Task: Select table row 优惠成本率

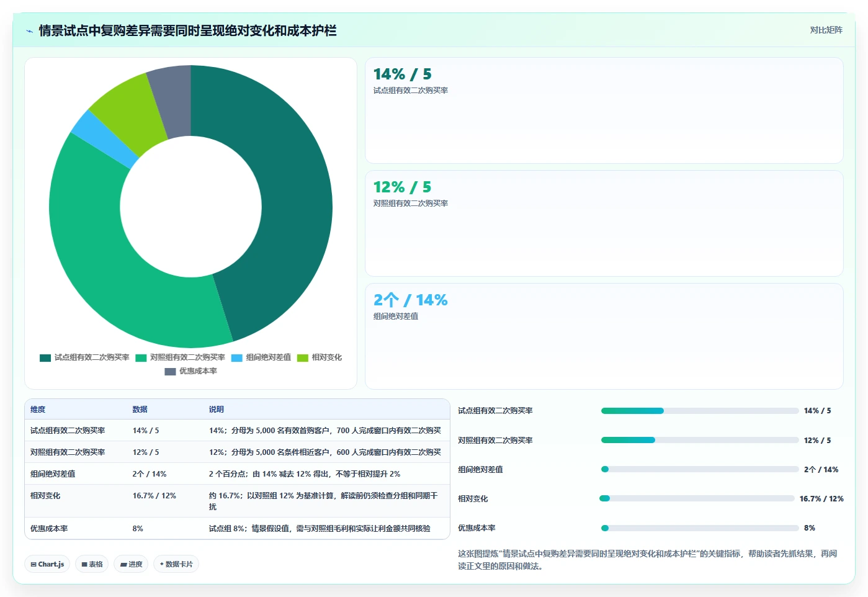Action: tap(237, 529)
